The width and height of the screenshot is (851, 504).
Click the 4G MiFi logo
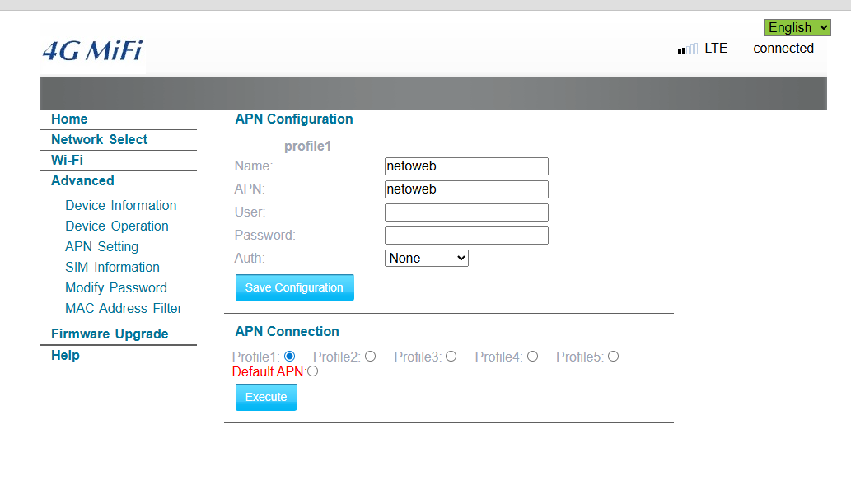click(x=92, y=51)
